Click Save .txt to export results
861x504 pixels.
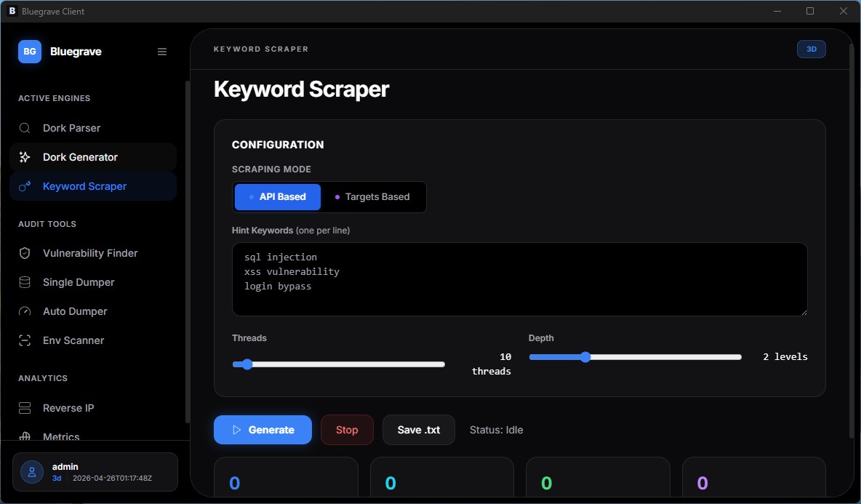tap(418, 430)
